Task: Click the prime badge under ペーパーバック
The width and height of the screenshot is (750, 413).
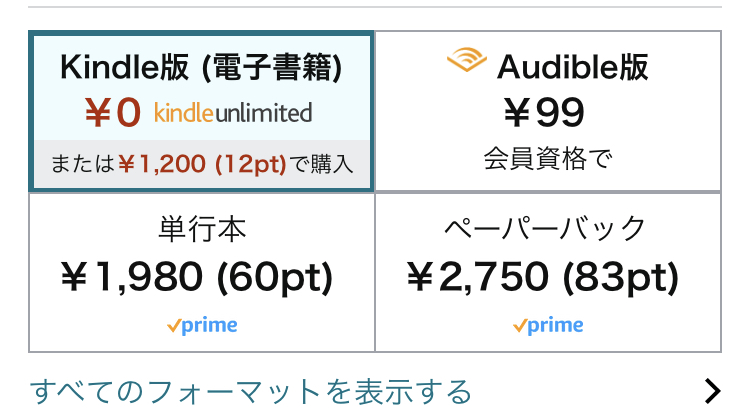Action: [x=548, y=325]
